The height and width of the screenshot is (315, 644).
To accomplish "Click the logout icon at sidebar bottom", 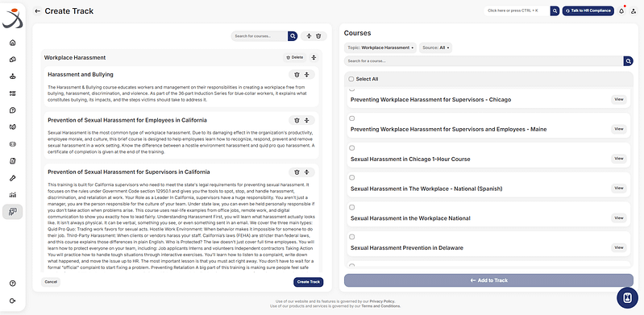I will [12, 300].
